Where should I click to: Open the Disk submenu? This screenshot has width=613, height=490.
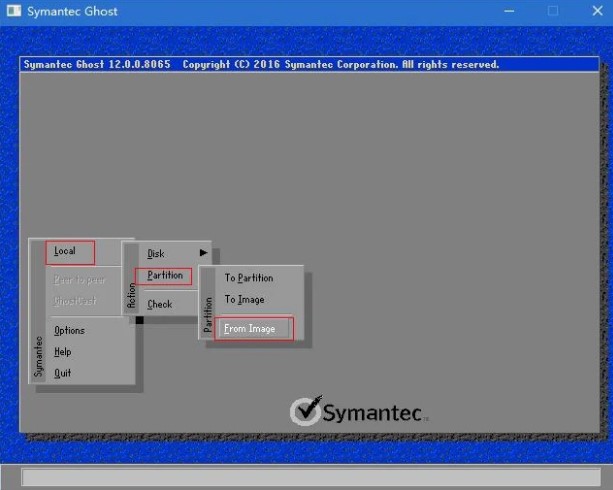pos(156,254)
